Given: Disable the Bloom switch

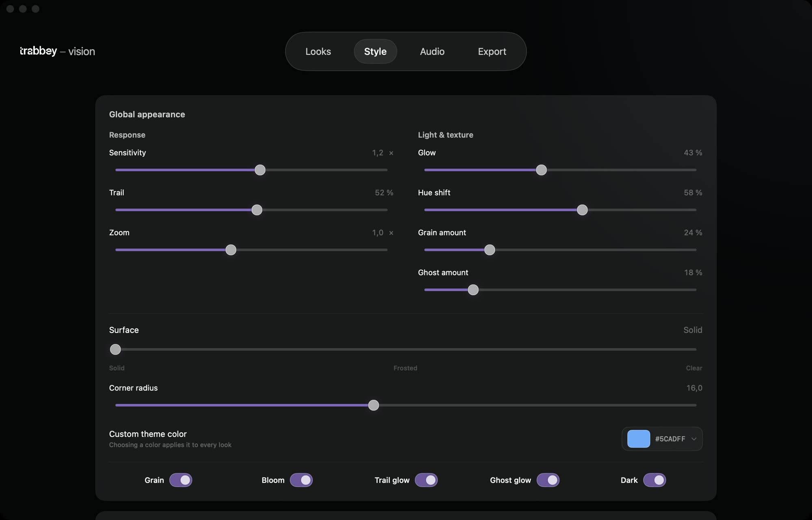Looking at the screenshot, I should tap(301, 480).
